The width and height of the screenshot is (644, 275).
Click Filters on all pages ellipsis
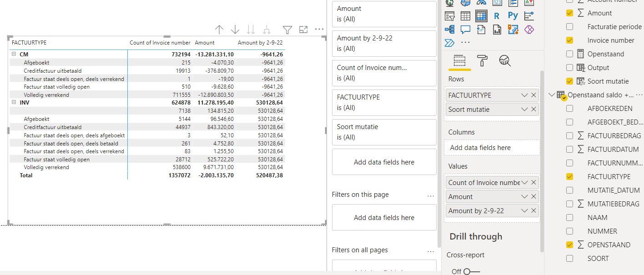pyautogui.click(x=431, y=251)
